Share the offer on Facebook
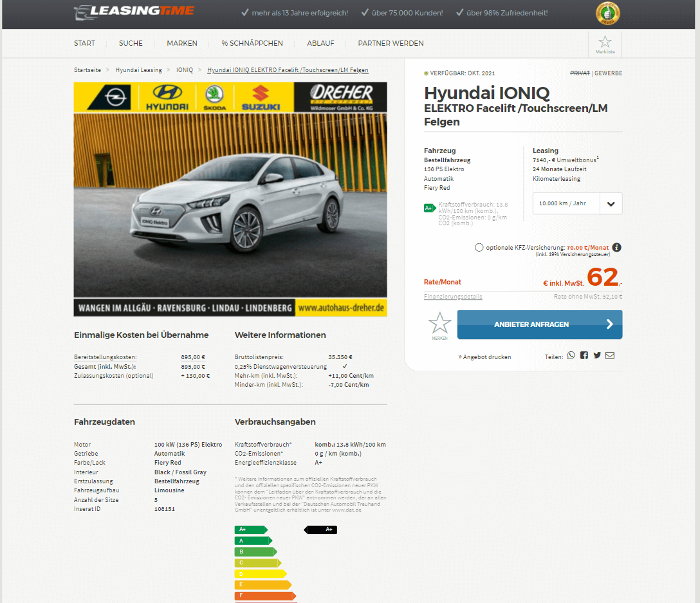Image resolution: width=700 pixels, height=603 pixels. click(x=584, y=355)
